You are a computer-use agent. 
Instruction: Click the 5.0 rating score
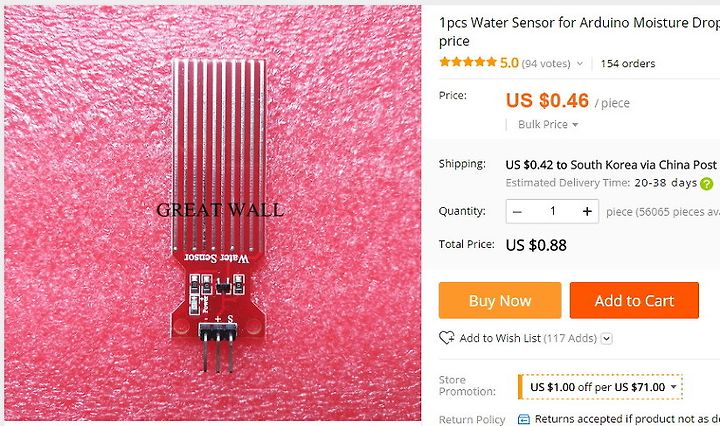tap(509, 62)
